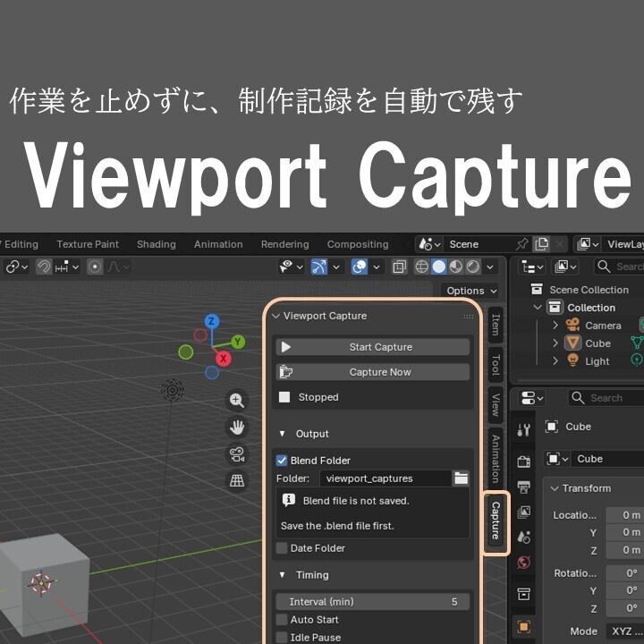Open the Options dropdown

pyautogui.click(x=470, y=291)
